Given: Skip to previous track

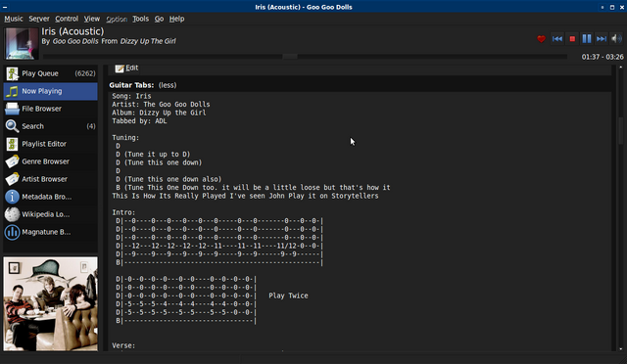Looking at the screenshot, I should point(557,39).
